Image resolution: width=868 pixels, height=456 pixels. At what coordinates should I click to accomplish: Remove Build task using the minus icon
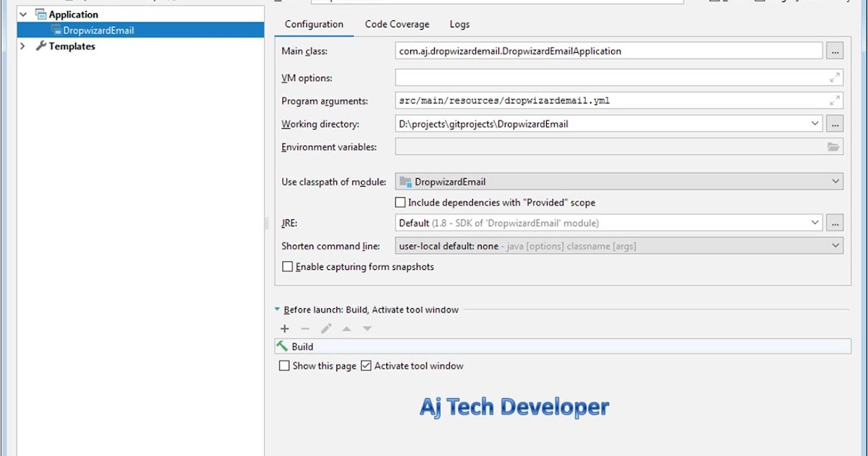[x=305, y=328]
